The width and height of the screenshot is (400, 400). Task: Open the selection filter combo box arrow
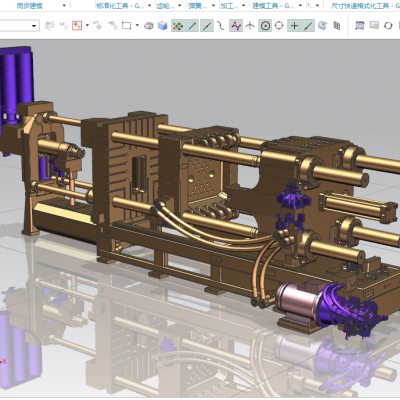pyautogui.click(x=34, y=26)
